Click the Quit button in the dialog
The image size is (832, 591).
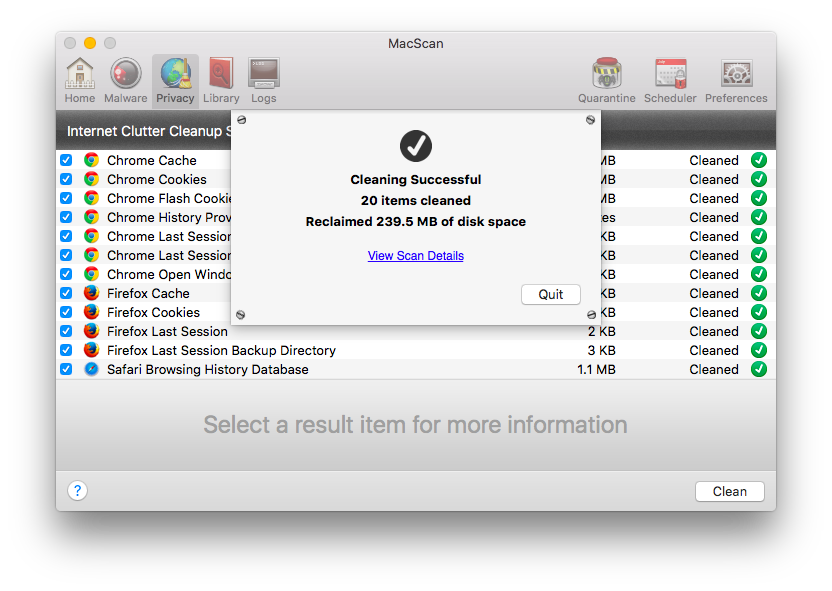click(551, 294)
